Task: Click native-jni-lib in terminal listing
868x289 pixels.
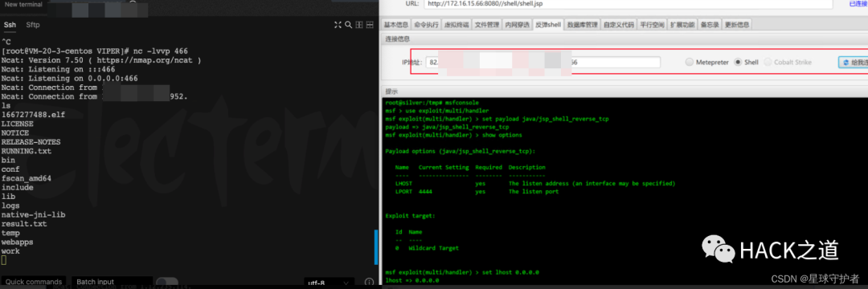Action: [x=33, y=215]
